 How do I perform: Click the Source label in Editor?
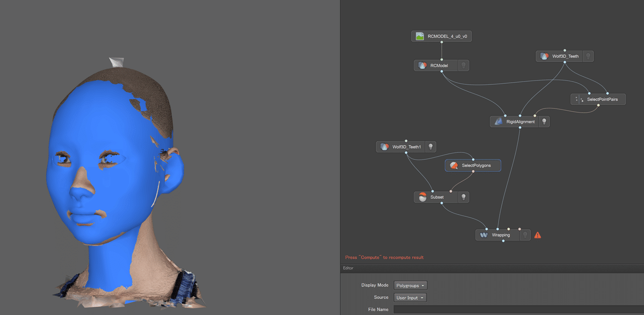[381, 297]
